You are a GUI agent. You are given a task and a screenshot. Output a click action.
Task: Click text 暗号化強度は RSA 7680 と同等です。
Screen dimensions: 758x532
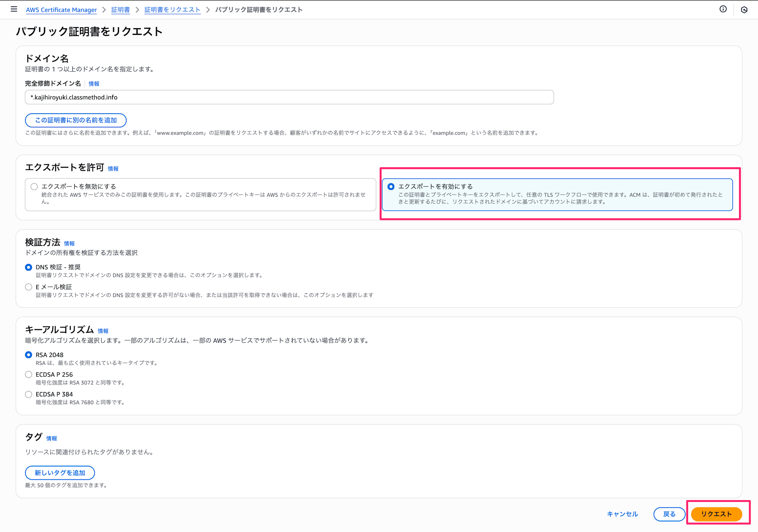coord(81,402)
